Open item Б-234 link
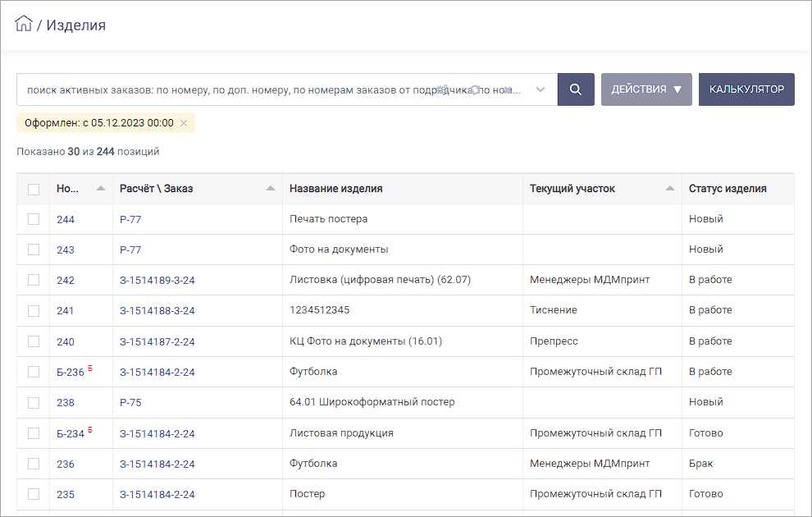 click(71, 433)
